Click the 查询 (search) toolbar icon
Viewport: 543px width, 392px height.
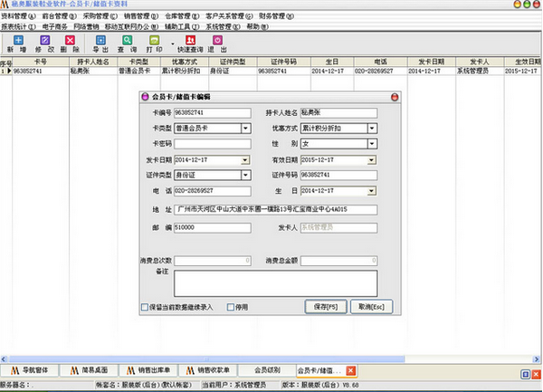tap(127, 40)
